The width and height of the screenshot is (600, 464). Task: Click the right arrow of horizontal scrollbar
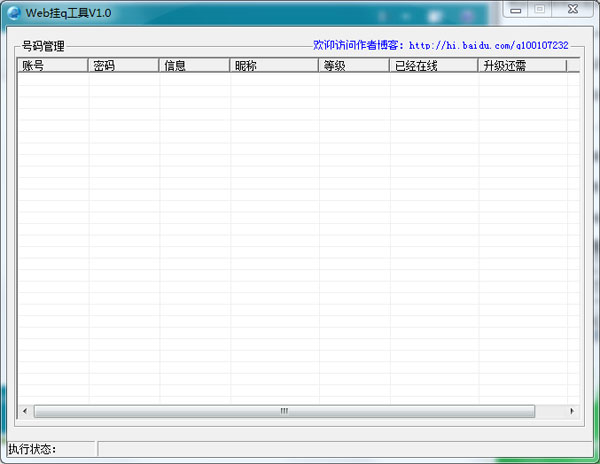(572, 411)
